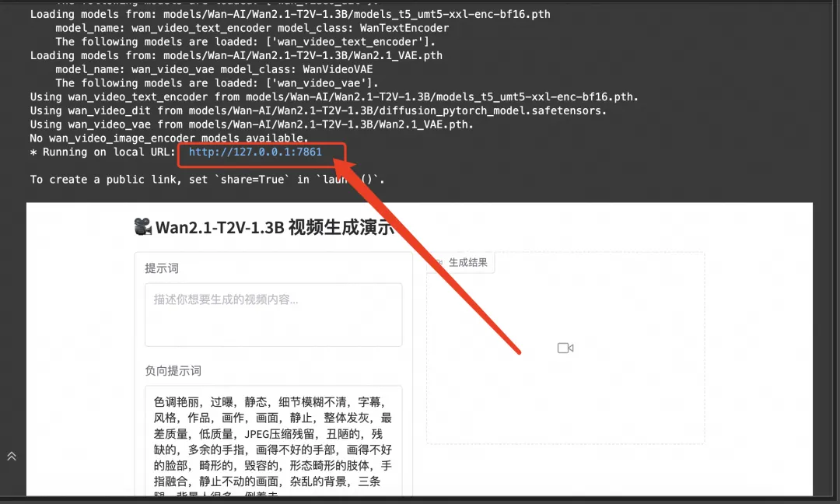The image size is (840, 504).
Task: Click the double-chevron icon on the left edge
Action: (x=11, y=456)
